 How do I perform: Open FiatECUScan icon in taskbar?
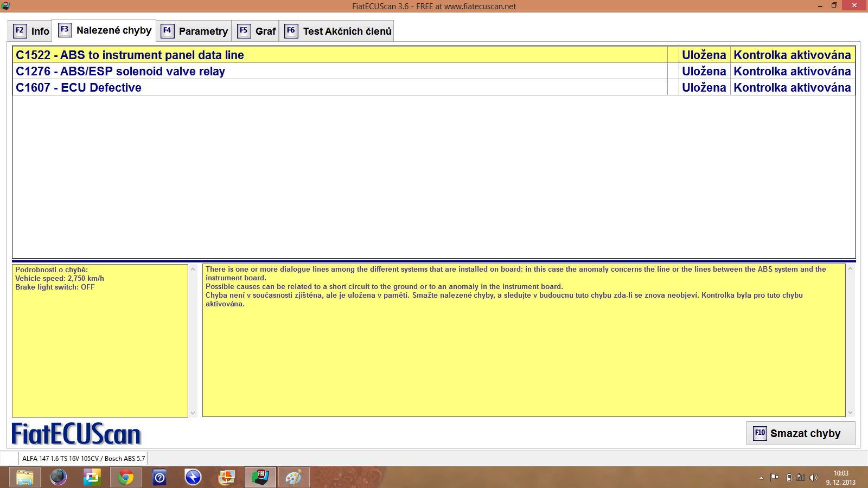coord(260,477)
